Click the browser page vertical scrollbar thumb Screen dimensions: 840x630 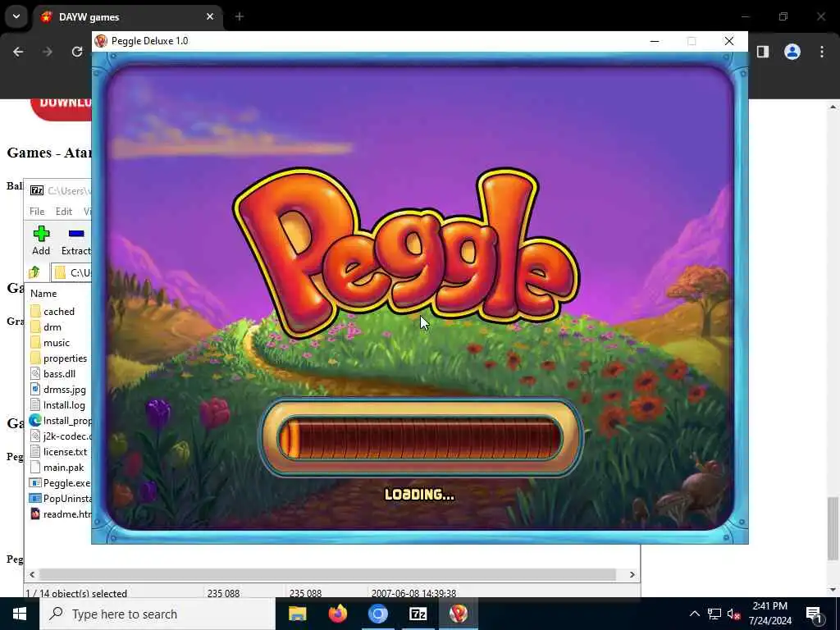point(833,528)
